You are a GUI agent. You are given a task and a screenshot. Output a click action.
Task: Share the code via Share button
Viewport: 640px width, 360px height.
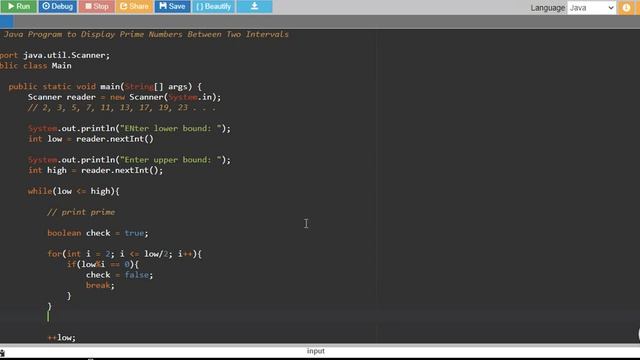(x=134, y=7)
